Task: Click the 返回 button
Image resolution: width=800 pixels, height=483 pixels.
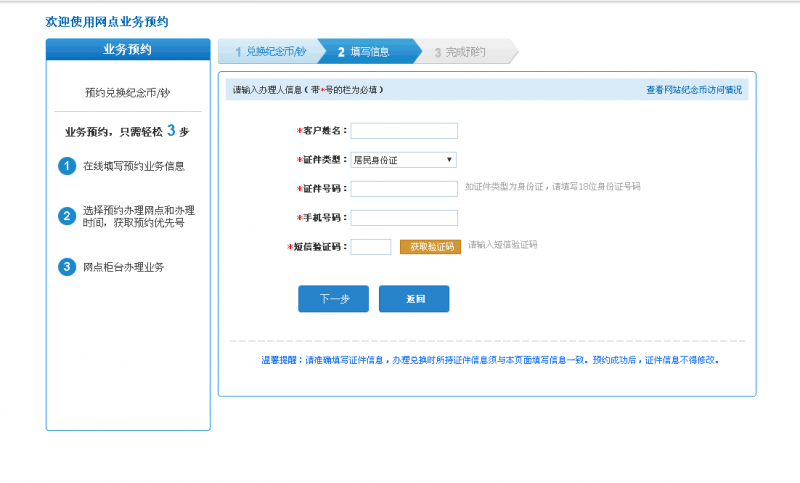Action: pos(414,299)
